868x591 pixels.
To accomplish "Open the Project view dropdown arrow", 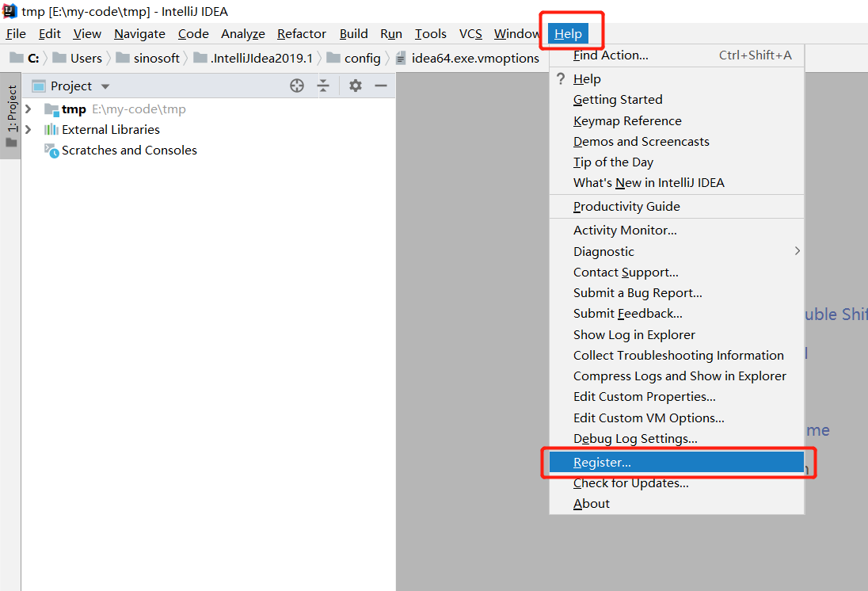I will pos(105,86).
